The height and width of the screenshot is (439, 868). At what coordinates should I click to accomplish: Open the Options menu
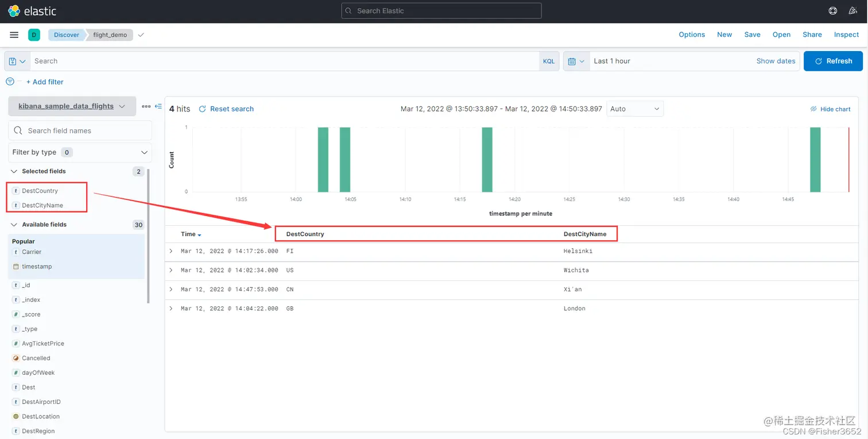692,34
